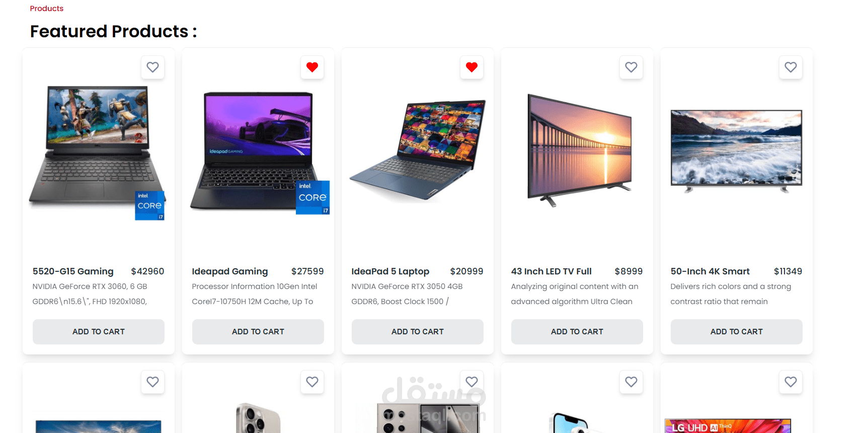
Task: Add 43 Inch LED TV to cart
Action: pos(577,332)
